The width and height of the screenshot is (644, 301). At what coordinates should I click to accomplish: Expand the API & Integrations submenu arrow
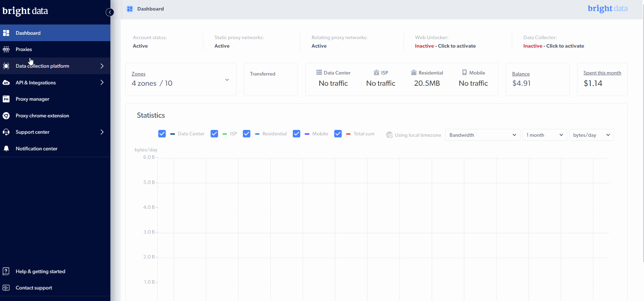coord(102,82)
